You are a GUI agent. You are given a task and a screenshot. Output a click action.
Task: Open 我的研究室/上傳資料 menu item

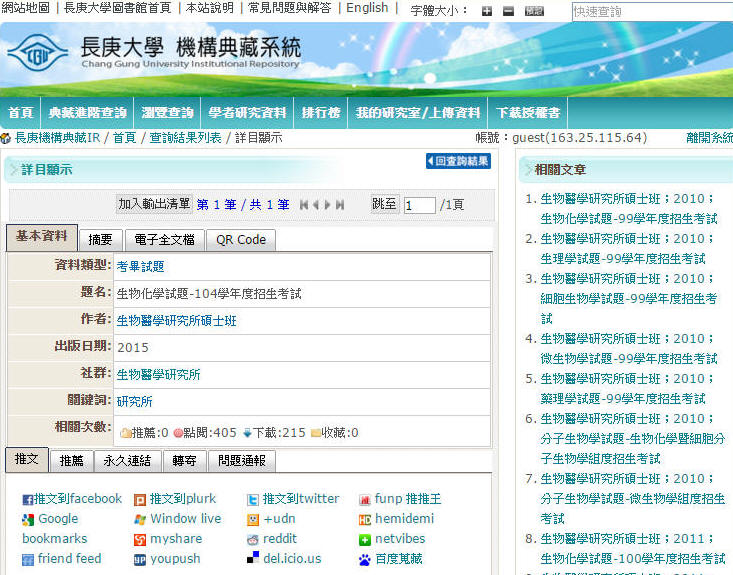click(x=417, y=113)
